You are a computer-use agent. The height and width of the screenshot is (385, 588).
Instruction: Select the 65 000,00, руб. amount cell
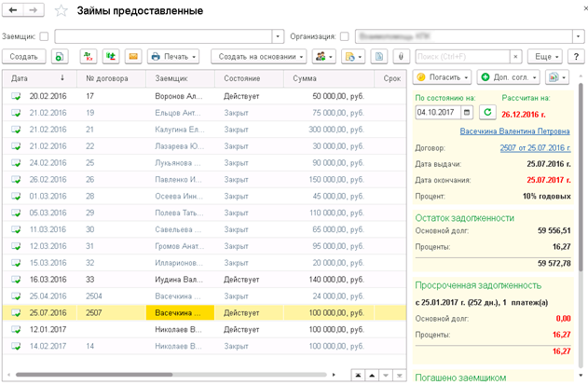tap(329, 229)
